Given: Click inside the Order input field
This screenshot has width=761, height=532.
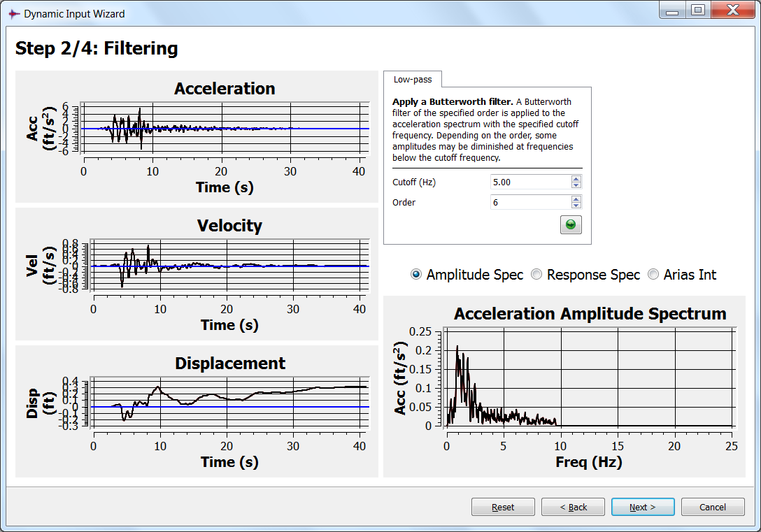Looking at the screenshot, I should tap(530, 202).
